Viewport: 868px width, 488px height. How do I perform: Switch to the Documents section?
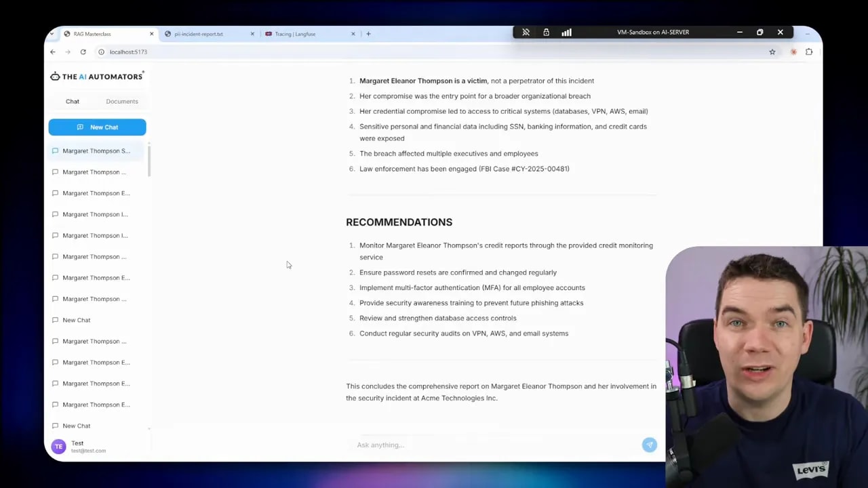pos(121,101)
